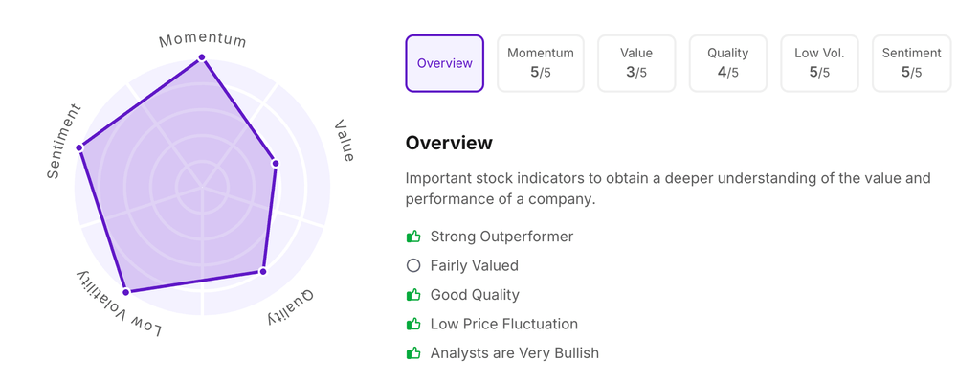The image size is (980, 384).
Task: Click the Momentum data point on radar chart
Action: pyautogui.click(x=202, y=57)
